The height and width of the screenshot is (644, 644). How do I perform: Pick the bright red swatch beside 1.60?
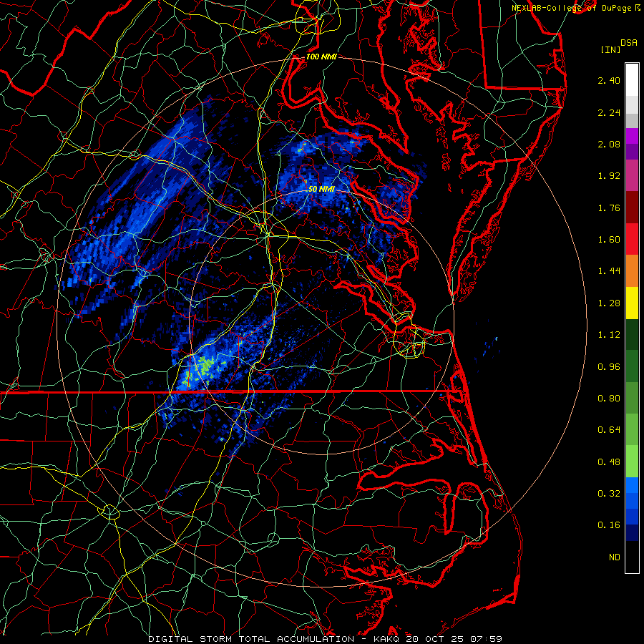tap(632, 239)
